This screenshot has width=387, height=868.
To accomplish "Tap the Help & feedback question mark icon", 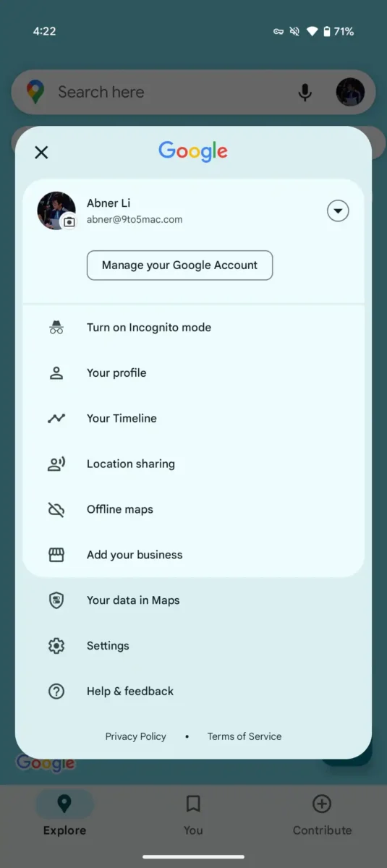I will [x=56, y=692].
